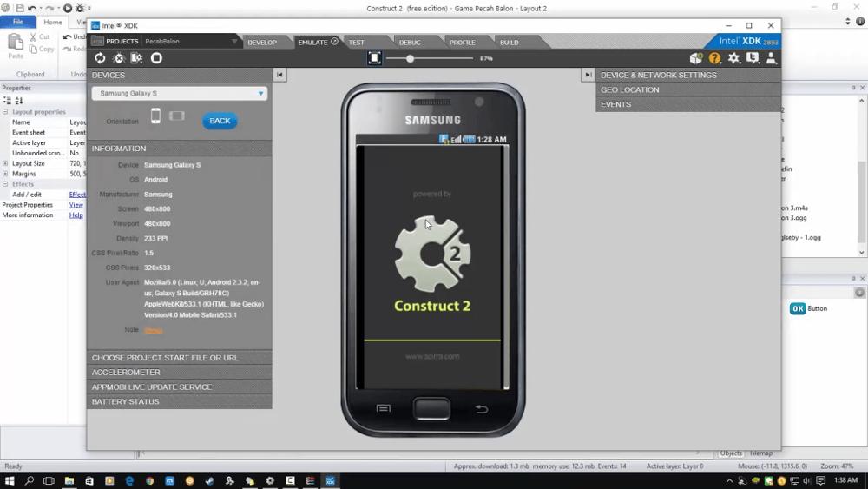Switch to the DEBUG tab
868x489 pixels.
coord(411,42)
